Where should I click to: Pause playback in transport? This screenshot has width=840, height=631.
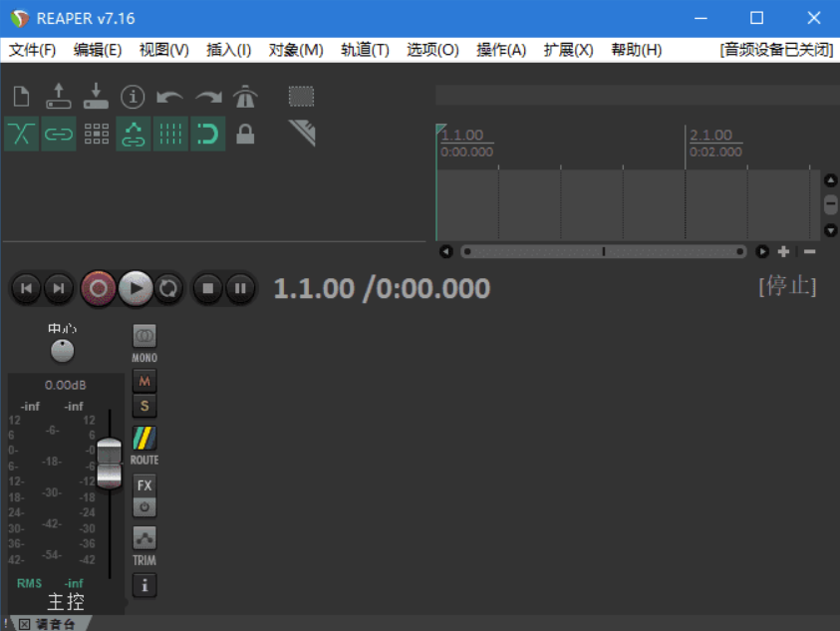point(240,288)
